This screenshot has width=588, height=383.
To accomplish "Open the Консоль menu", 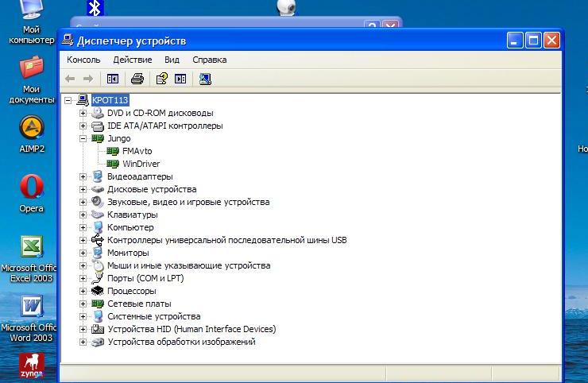I will click(83, 60).
